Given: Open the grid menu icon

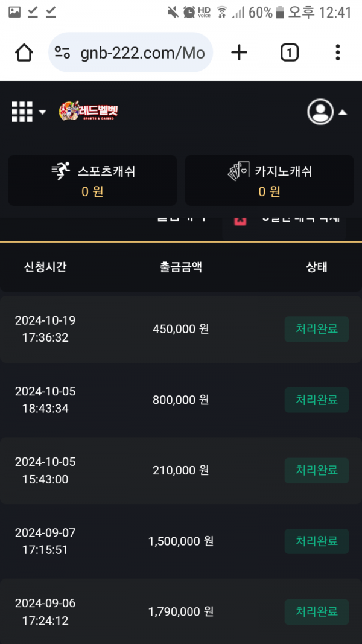Looking at the screenshot, I should (x=22, y=112).
